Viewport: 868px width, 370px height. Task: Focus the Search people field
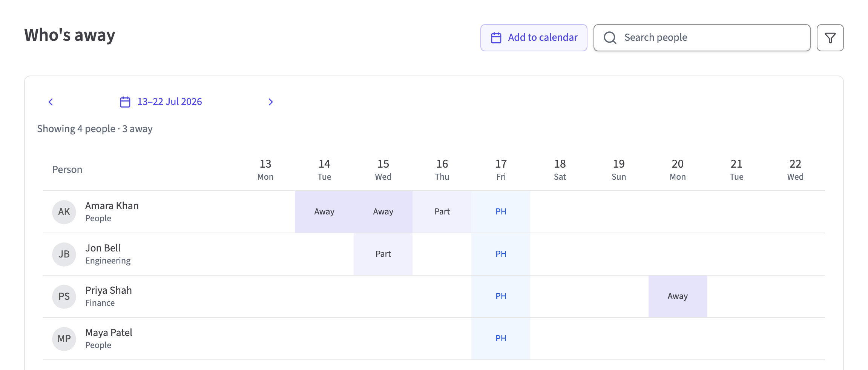point(702,38)
